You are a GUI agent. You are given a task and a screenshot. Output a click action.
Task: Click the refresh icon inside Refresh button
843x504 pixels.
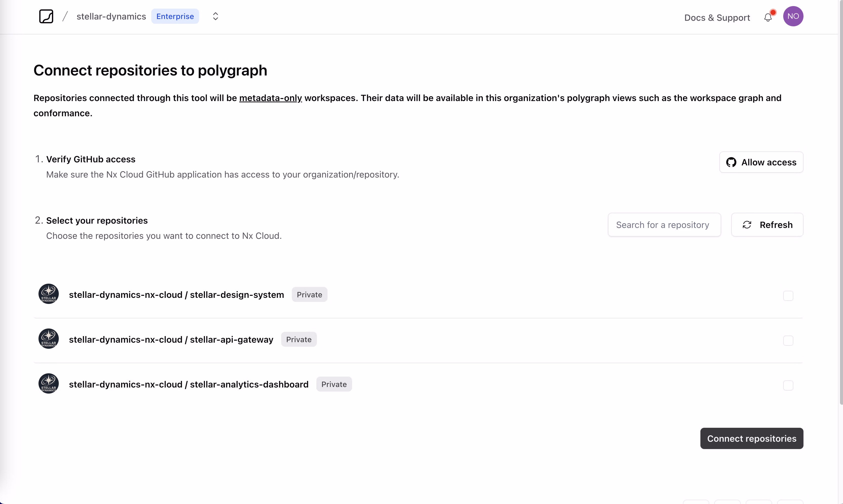(747, 224)
